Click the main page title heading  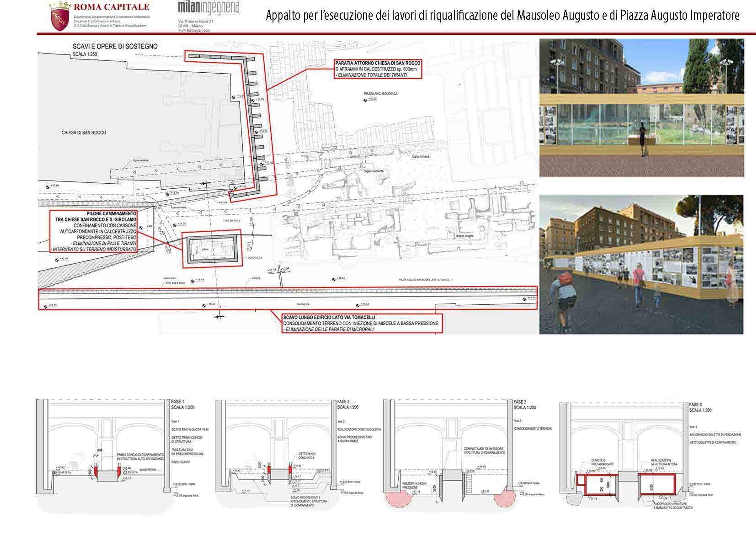(503, 16)
